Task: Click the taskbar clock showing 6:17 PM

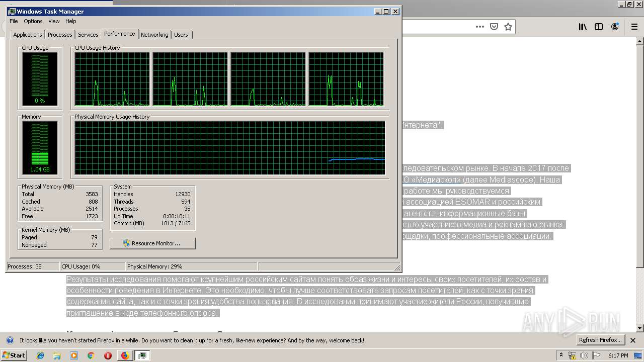Action: (x=618, y=355)
